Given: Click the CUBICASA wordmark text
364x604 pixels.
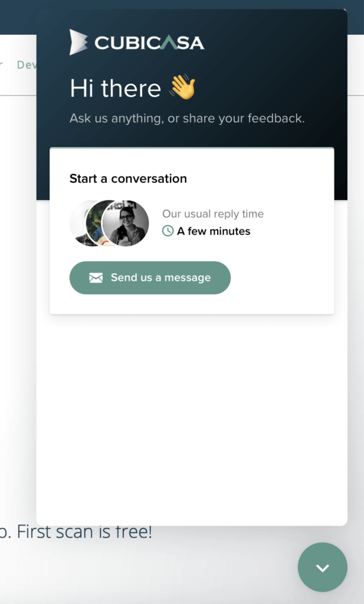Looking at the screenshot, I should (x=149, y=42).
